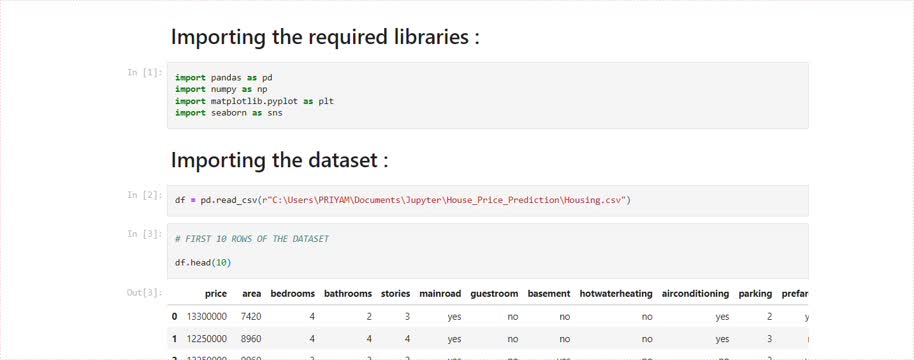The image size is (914, 360).
Task: Click the hotwaterheating column header
Action: click(x=616, y=294)
